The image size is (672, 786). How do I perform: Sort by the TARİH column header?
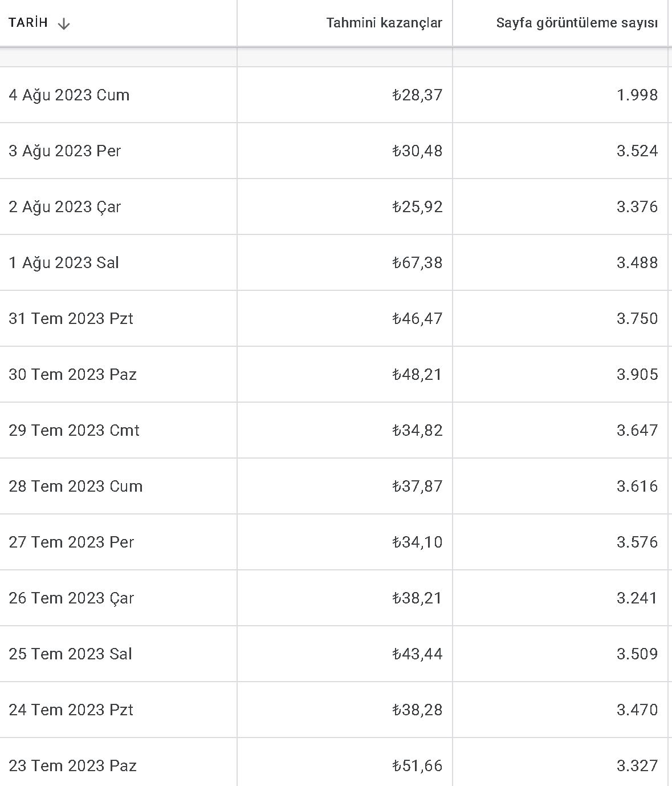pos(28,23)
